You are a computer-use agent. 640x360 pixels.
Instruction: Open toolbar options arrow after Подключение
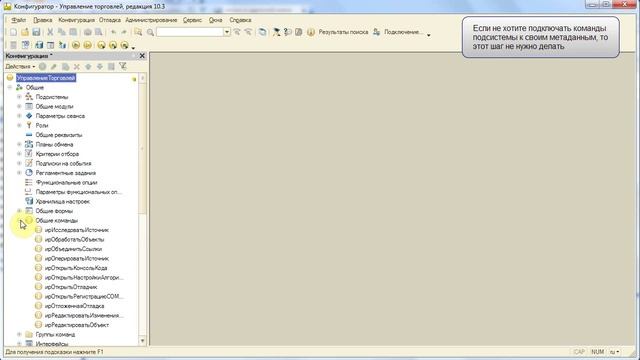pos(429,35)
